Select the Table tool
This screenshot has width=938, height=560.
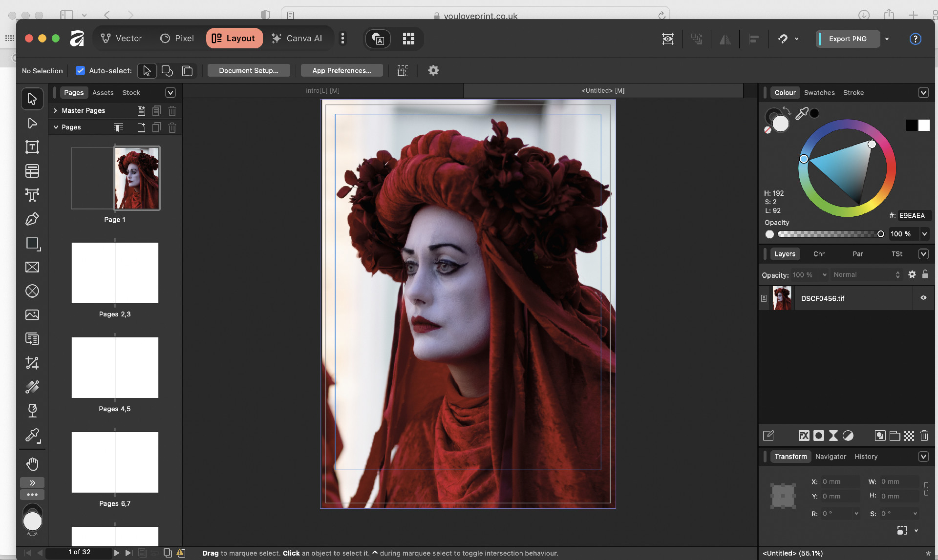click(x=32, y=171)
